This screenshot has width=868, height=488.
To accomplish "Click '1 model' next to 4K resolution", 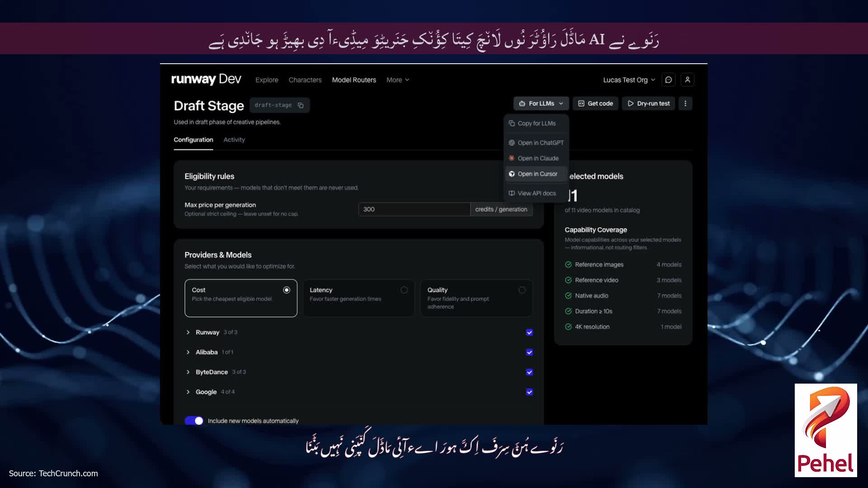I will [x=671, y=327].
